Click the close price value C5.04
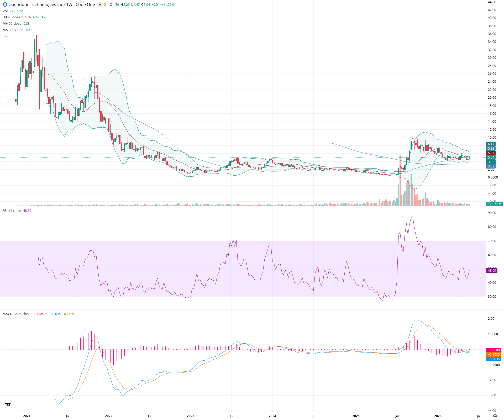 point(145,4)
